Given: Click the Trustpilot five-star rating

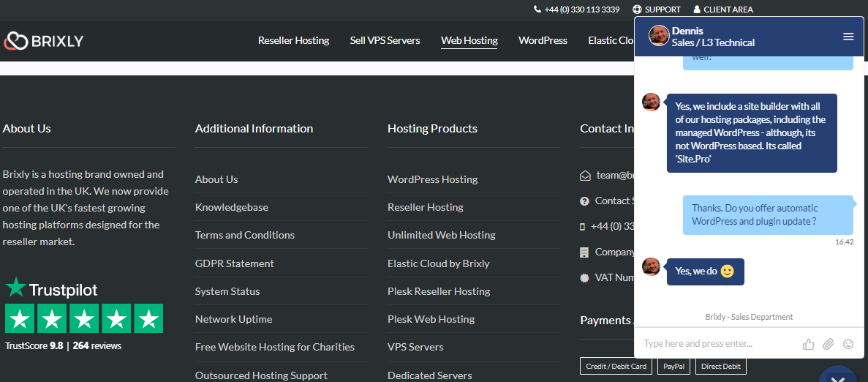Looking at the screenshot, I should (84, 318).
